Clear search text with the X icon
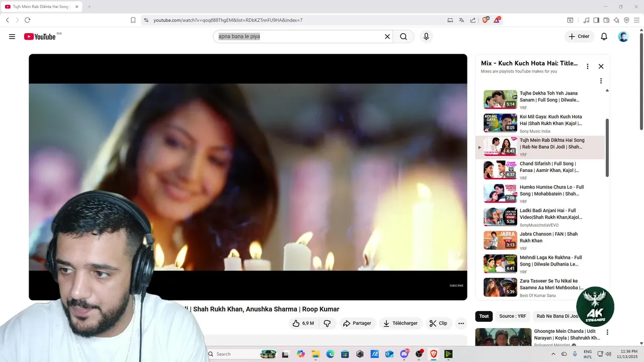644x362 pixels. (387, 37)
